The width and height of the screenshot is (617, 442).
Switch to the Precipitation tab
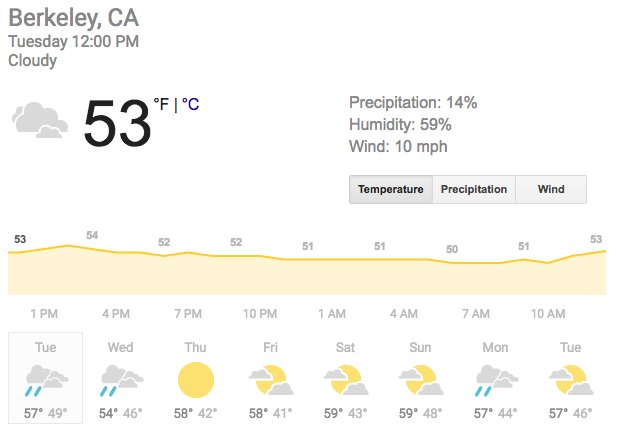[474, 189]
